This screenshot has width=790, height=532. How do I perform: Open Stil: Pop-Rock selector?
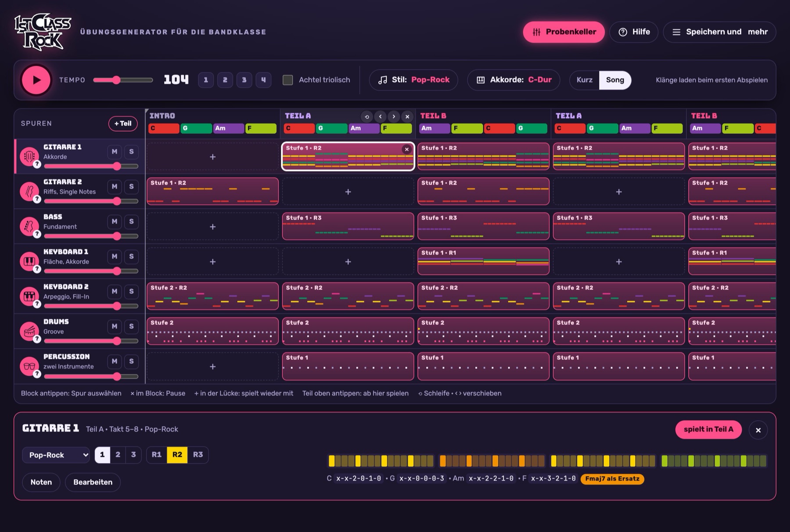413,80
